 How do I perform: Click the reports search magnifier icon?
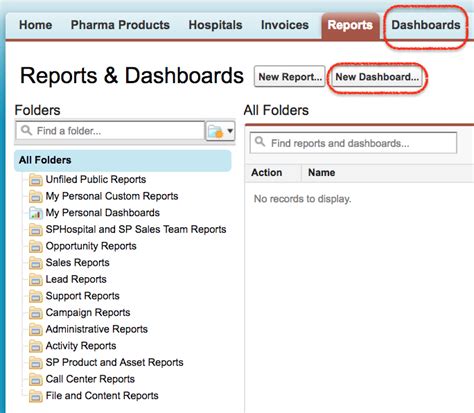(x=260, y=142)
